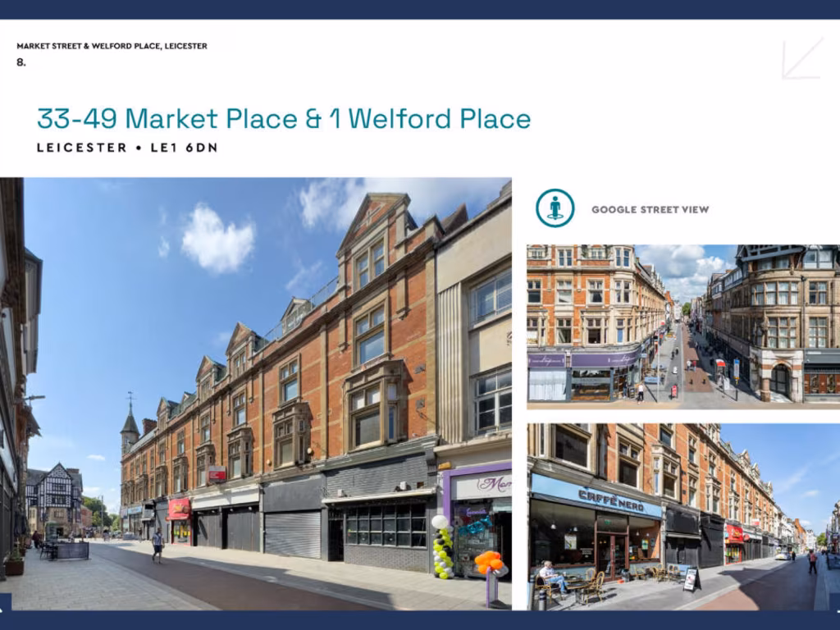Open the bottom-right Caffè Nero street photo
This screenshot has width=840, height=630.
682,517
